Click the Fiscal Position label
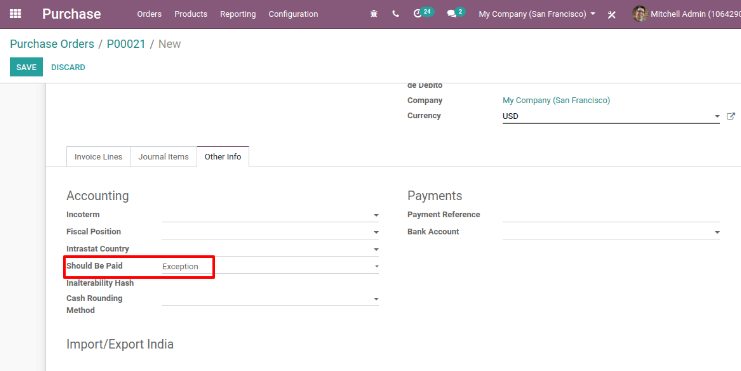This screenshot has width=741, height=371. coord(94,232)
